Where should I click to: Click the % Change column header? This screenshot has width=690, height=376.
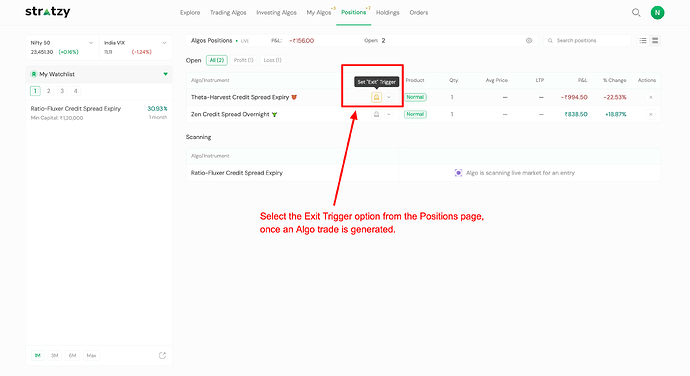pyautogui.click(x=614, y=80)
